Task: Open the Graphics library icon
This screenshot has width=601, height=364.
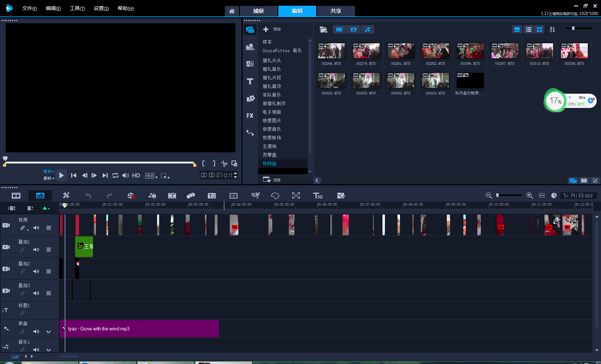Action: pos(250,98)
